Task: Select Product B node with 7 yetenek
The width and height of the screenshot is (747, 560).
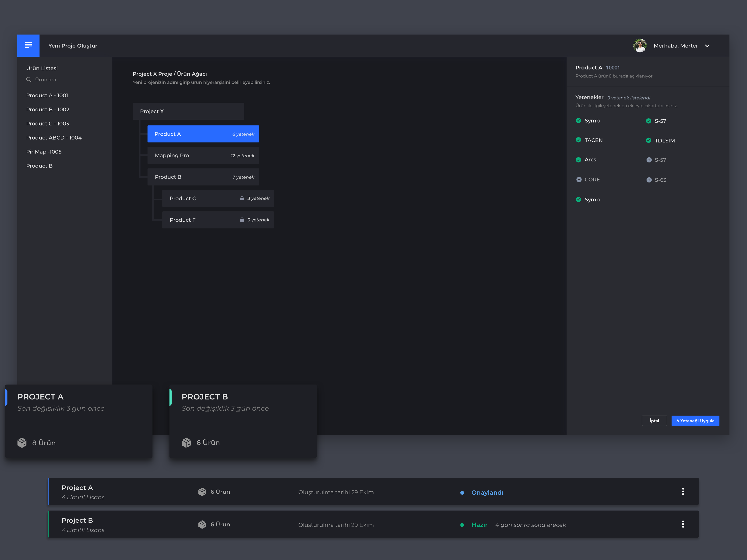Action: pyautogui.click(x=203, y=177)
